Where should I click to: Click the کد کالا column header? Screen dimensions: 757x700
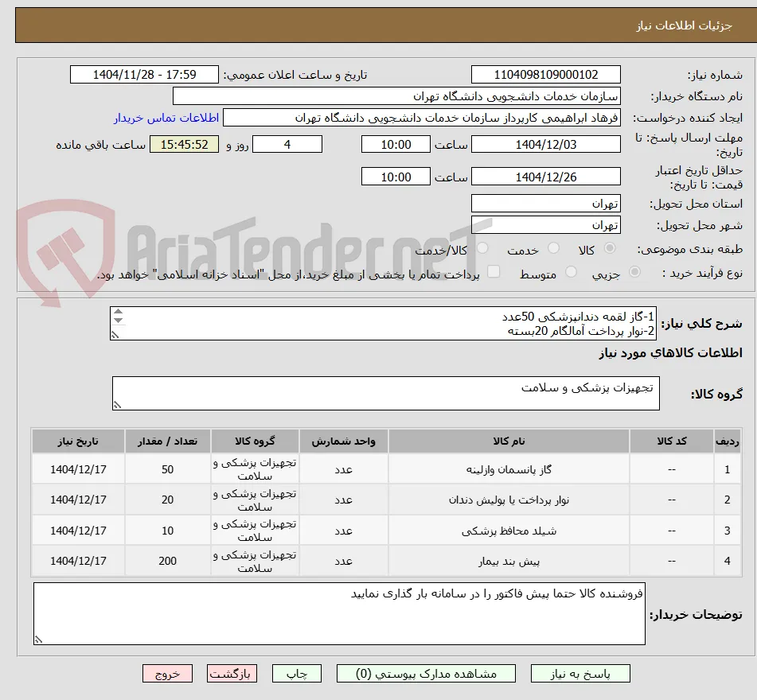point(672,441)
